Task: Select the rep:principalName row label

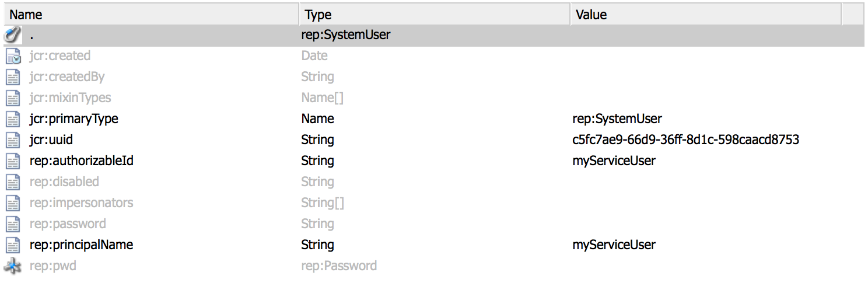Action: click(81, 245)
